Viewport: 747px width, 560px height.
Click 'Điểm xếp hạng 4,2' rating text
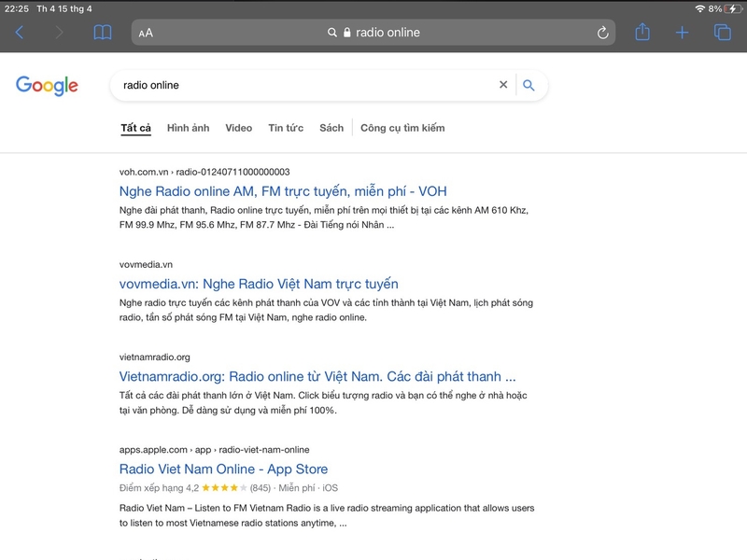pyautogui.click(x=159, y=487)
